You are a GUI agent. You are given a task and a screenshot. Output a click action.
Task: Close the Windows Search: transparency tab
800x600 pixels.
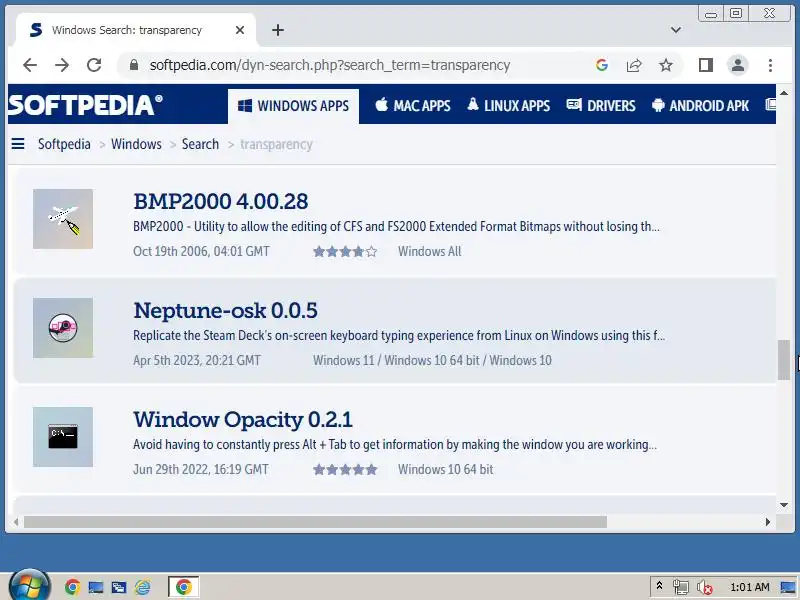[240, 31]
